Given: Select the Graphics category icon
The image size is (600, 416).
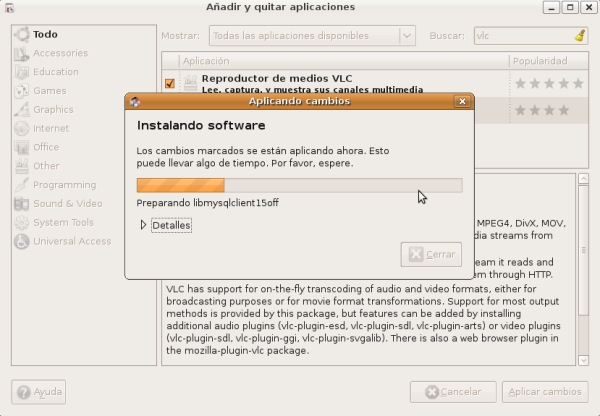Looking at the screenshot, I should (x=22, y=110).
